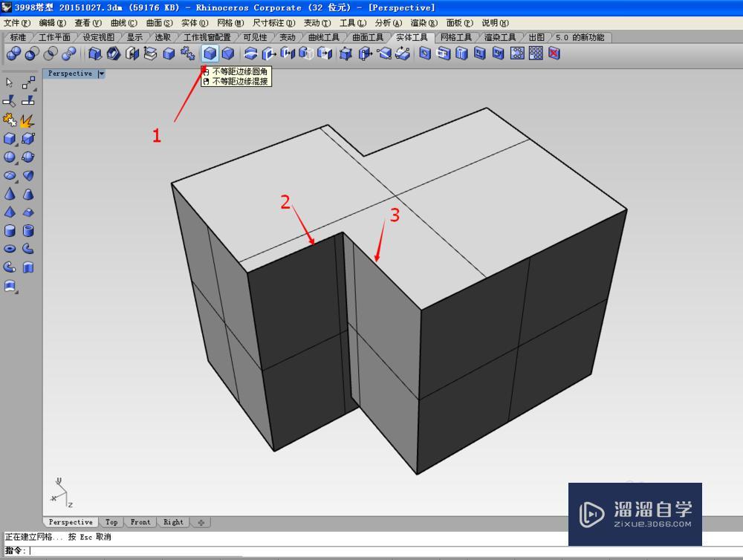Image resolution: width=743 pixels, height=560 pixels.
Task: Create a Sphere with sidebar icon
Action: click(10, 157)
